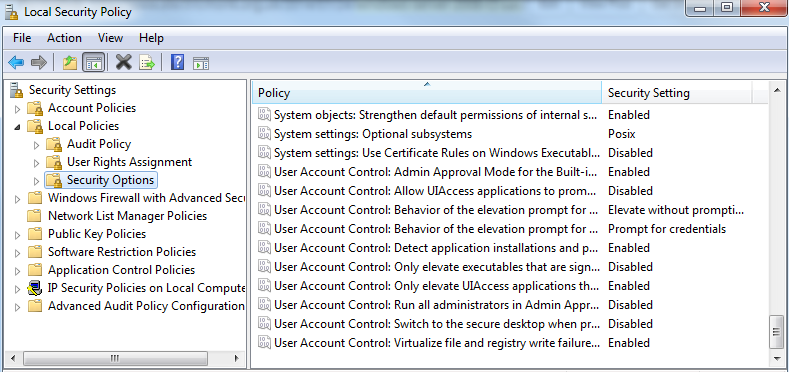Expand the Advanced Audit Policy Configuration node
This screenshot has width=789, height=372.
[x=18, y=307]
